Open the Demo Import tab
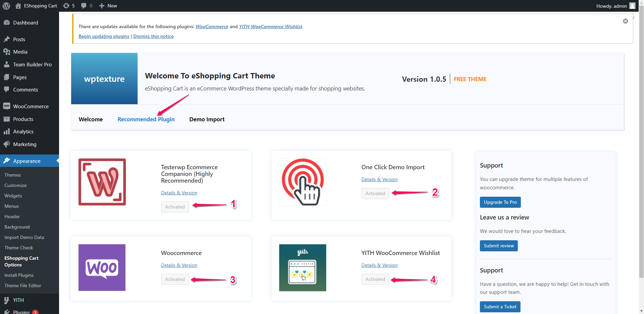The width and height of the screenshot is (644, 314). 207,119
